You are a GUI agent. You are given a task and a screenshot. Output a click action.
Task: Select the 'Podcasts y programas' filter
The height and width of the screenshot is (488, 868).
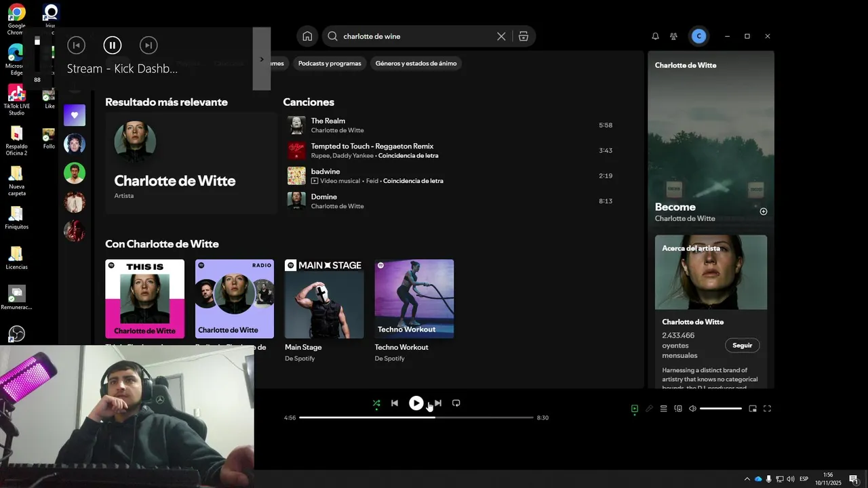(x=330, y=63)
